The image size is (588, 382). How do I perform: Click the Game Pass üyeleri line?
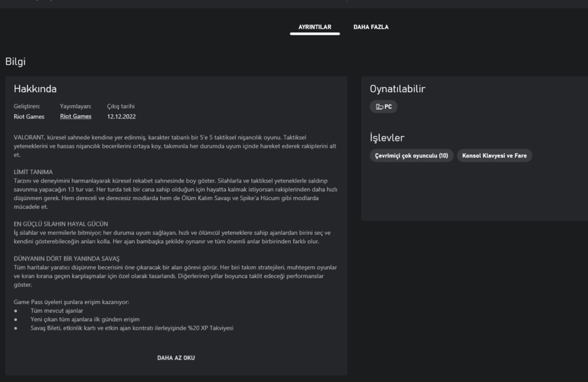pyautogui.click(x=71, y=302)
